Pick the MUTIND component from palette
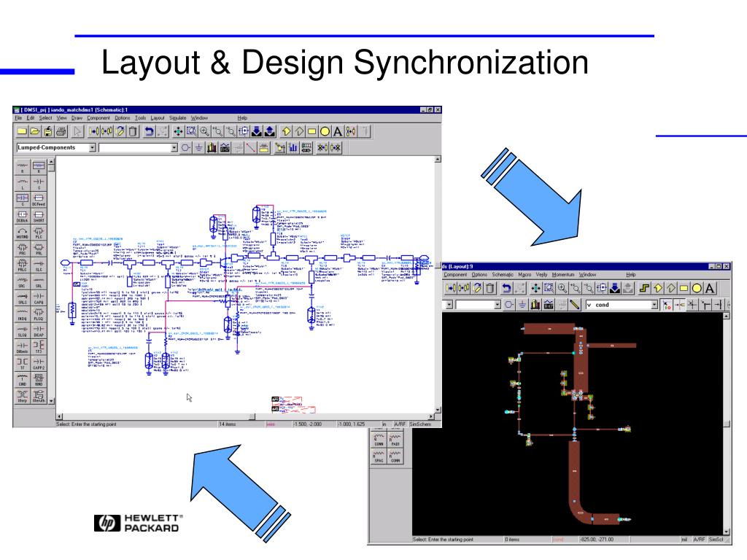Screen dimensions: 747x560 click(x=23, y=233)
